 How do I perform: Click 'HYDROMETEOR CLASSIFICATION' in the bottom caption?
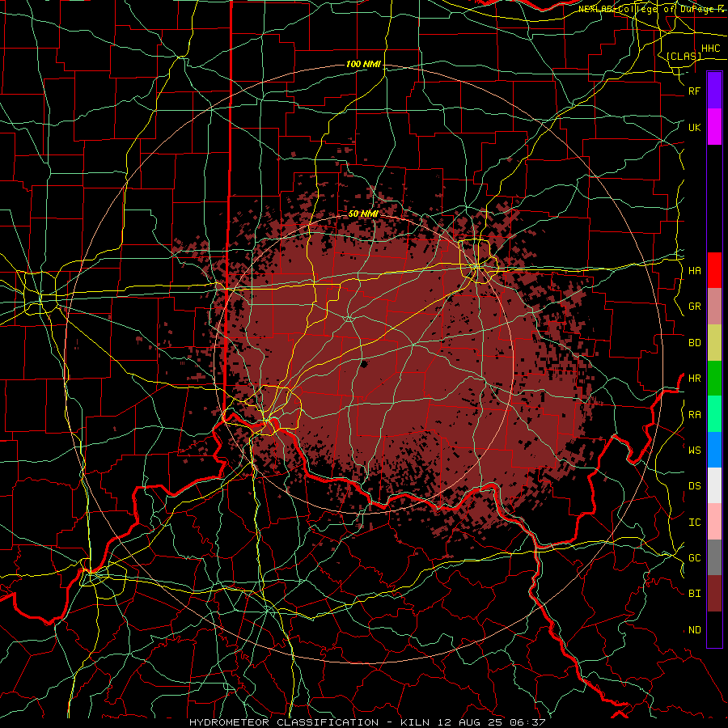(284, 722)
